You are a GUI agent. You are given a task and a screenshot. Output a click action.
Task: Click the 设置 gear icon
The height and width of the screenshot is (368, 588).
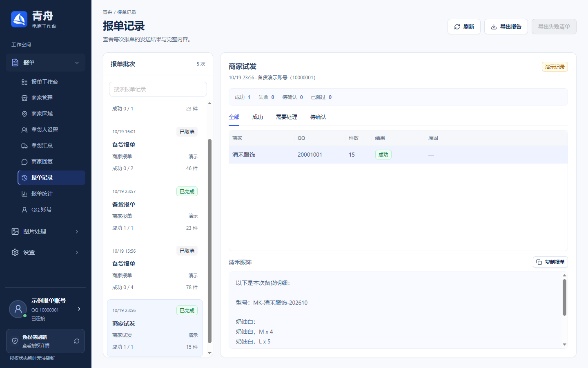tap(15, 252)
